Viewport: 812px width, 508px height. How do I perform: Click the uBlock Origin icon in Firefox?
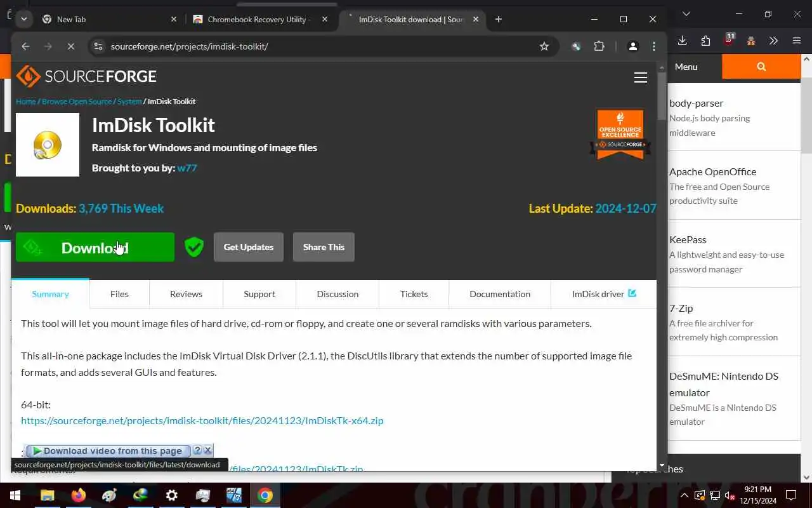click(729, 40)
